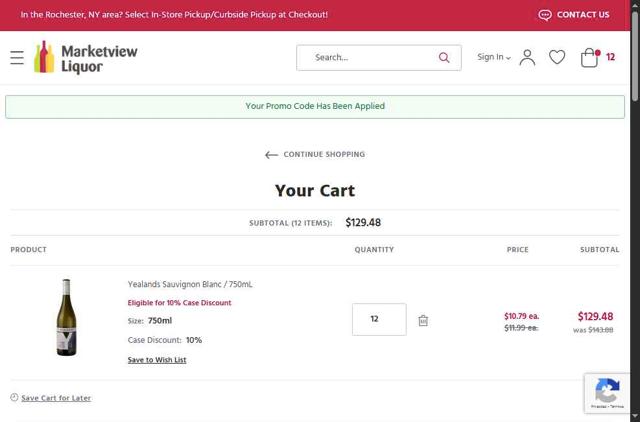Click the top subtotal amount $129.48
This screenshot has width=640, height=422.
click(363, 223)
